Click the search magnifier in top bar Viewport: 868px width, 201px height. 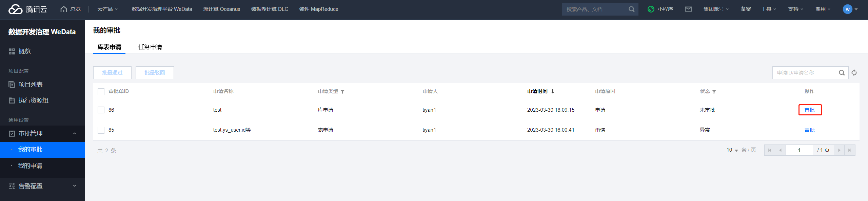(x=631, y=9)
